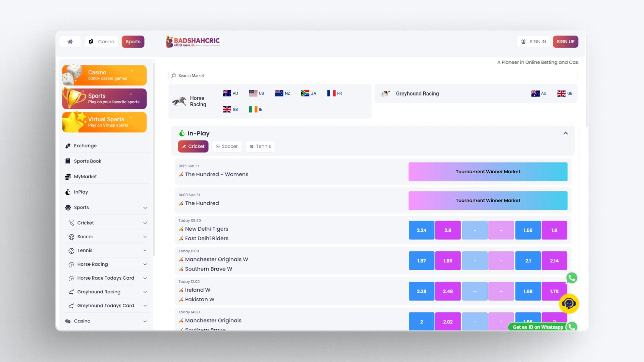Click the home icon button
Viewport: 644px width, 362px height.
click(x=70, y=42)
